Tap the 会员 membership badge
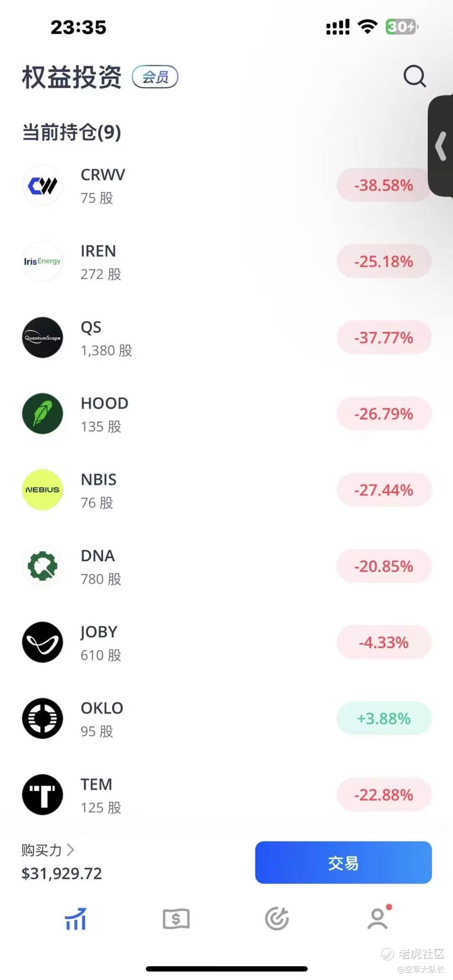 [x=155, y=77]
